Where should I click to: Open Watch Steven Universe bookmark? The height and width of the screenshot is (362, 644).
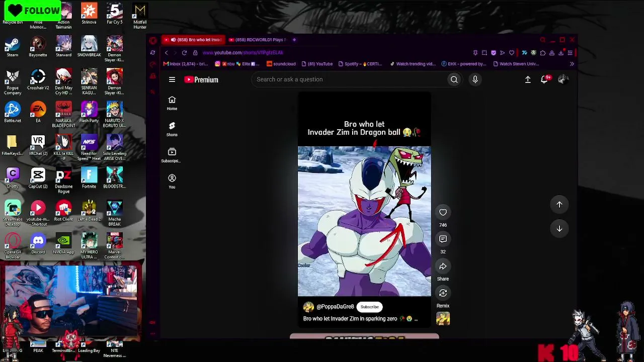pyautogui.click(x=516, y=64)
